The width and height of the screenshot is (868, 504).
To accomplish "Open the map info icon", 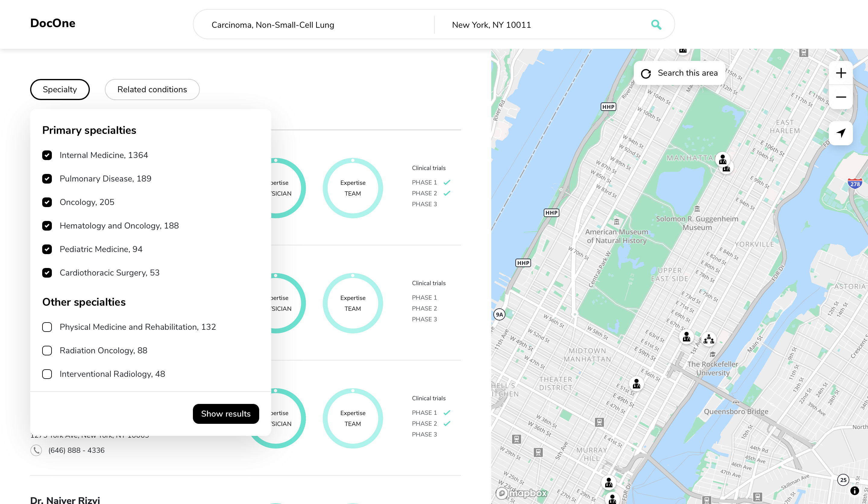I will [x=854, y=490].
